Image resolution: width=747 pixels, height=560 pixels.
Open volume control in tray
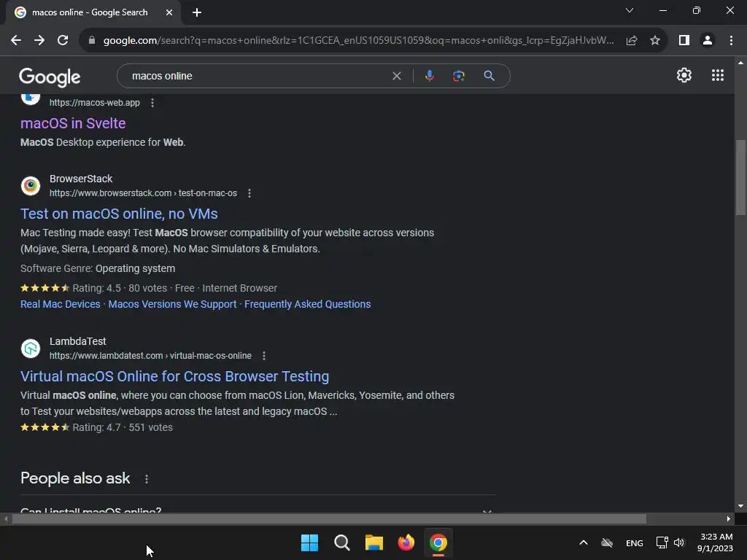pyautogui.click(x=679, y=542)
